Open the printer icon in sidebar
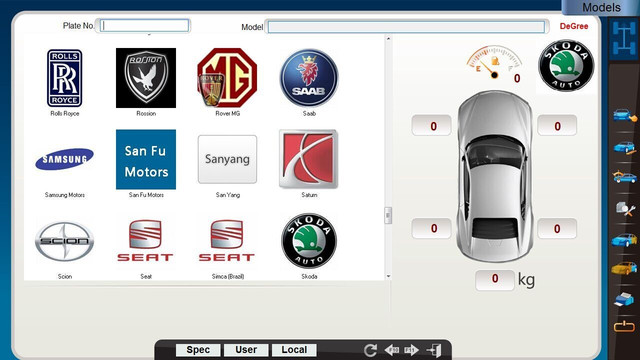 624,299
